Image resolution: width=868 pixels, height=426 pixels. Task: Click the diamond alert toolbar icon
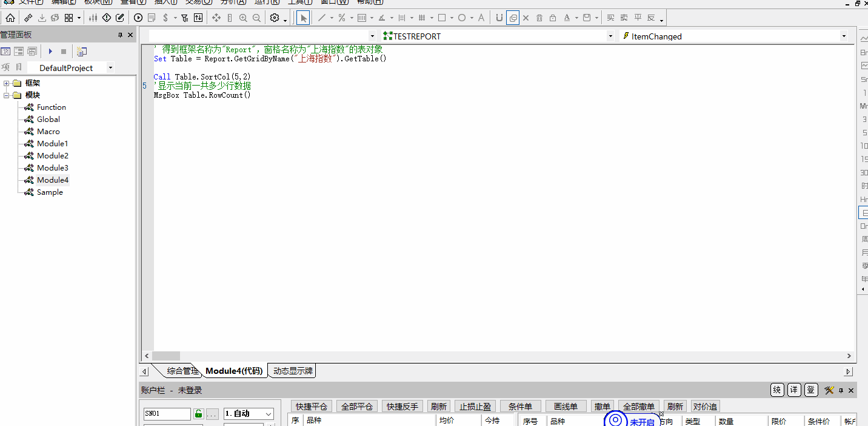[x=107, y=18]
